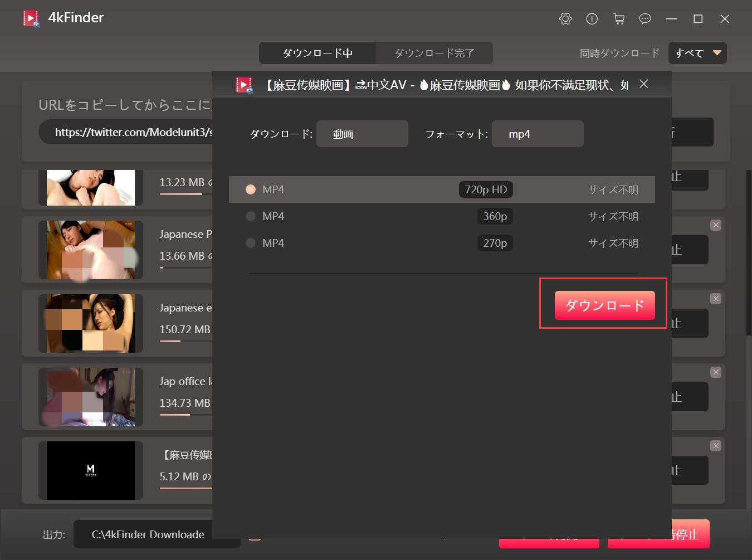Click the black M logo thumbnail
The width and height of the screenshot is (752, 560).
(x=91, y=470)
